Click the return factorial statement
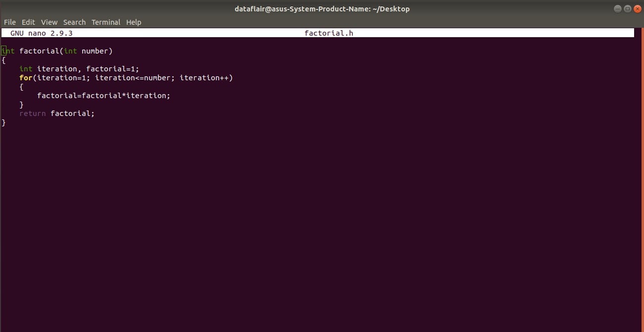This screenshot has width=644, height=332. pyautogui.click(x=56, y=113)
